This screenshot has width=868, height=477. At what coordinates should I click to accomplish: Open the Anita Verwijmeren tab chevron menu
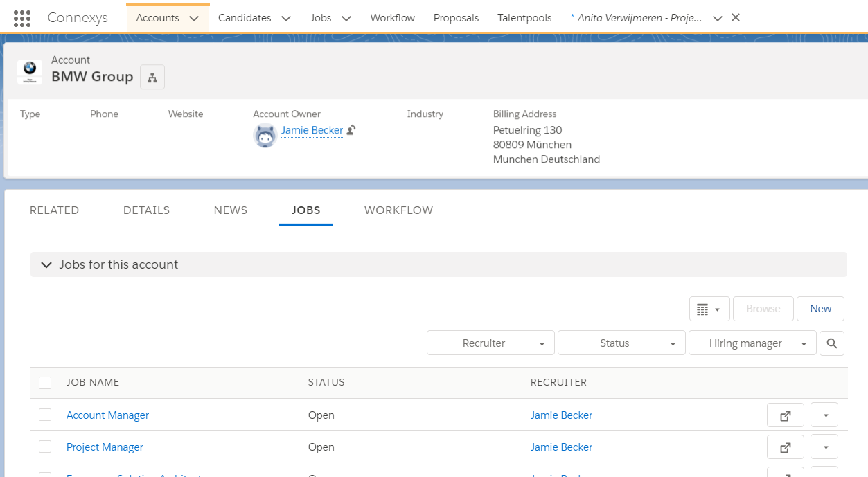tap(718, 19)
